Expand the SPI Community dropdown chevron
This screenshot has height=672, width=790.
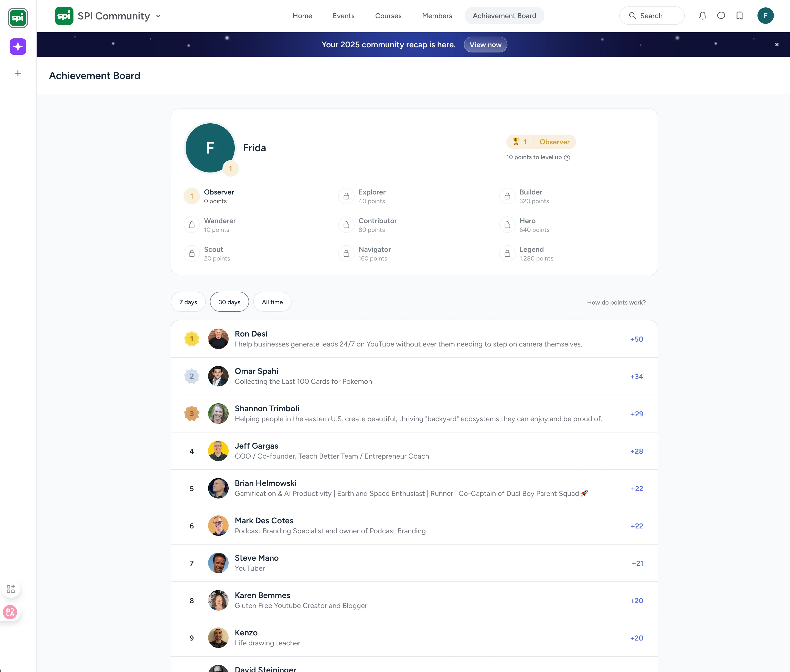pos(158,16)
